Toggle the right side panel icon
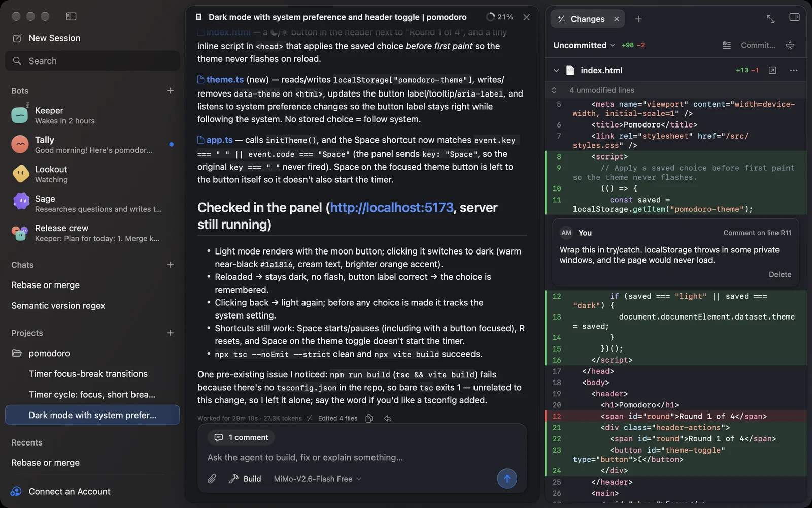The width and height of the screenshot is (812, 508). click(795, 17)
